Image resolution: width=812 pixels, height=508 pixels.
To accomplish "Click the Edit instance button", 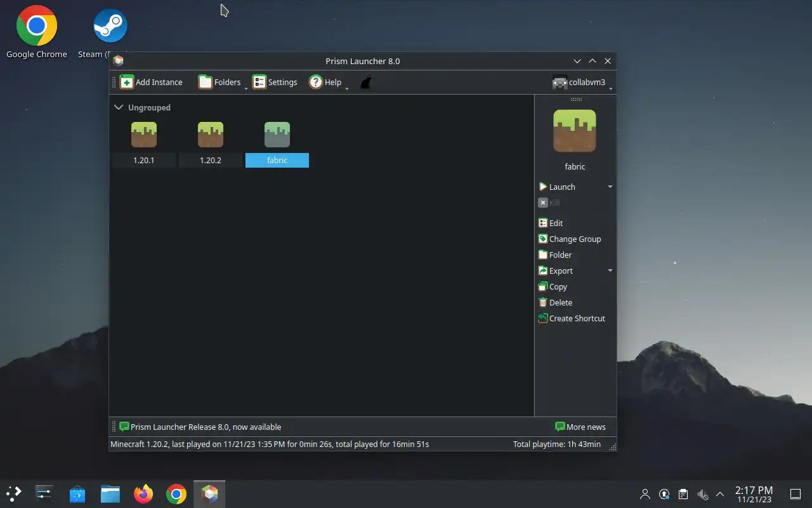I will 551,223.
